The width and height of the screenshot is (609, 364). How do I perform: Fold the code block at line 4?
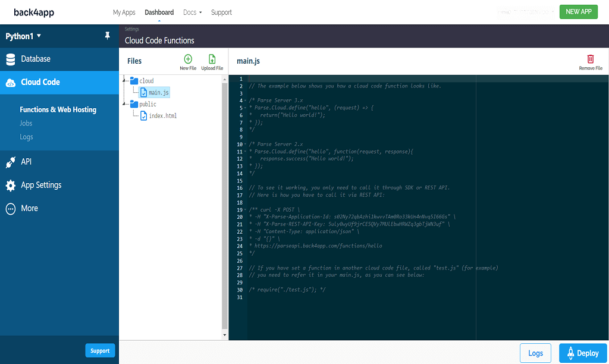(x=245, y=101)
